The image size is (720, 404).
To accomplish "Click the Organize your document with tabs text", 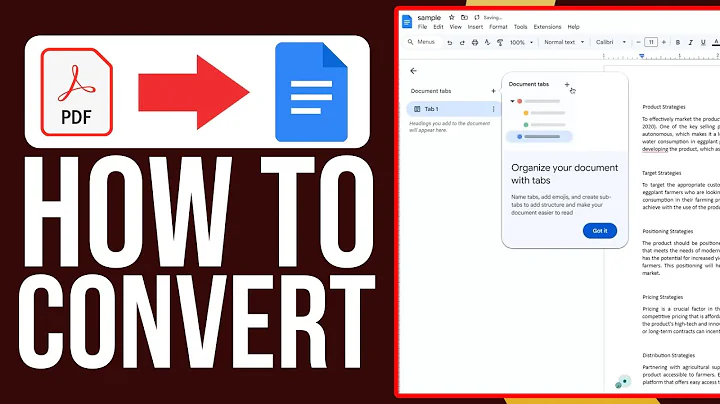I will coord(564,174).
